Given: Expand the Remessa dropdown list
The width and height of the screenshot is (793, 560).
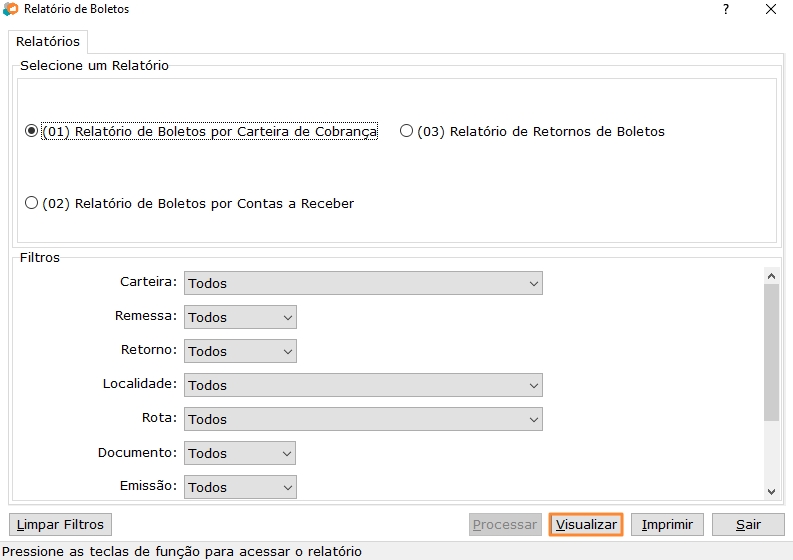Looking at the screenshot, I should pyautogui.click(x=240, y=317).
